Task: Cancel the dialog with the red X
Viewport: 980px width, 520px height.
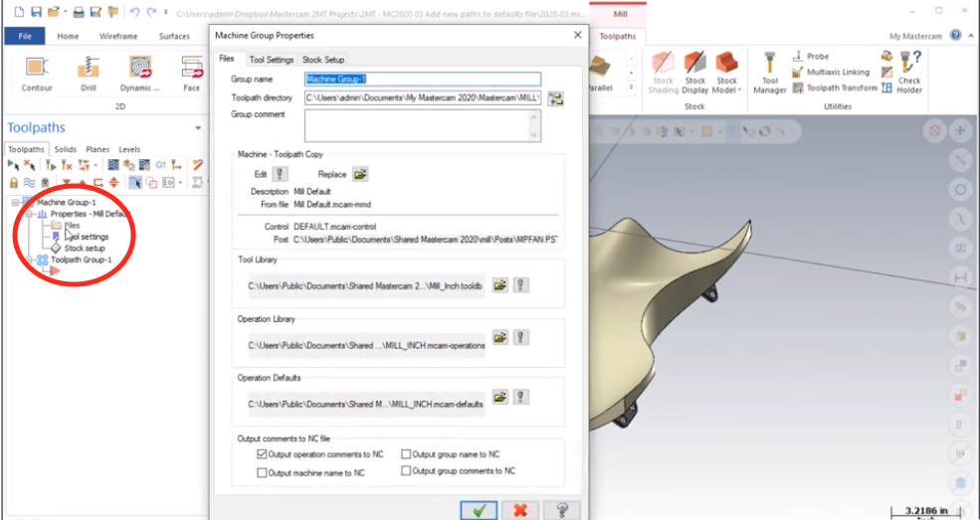Action: click(520, 510)
